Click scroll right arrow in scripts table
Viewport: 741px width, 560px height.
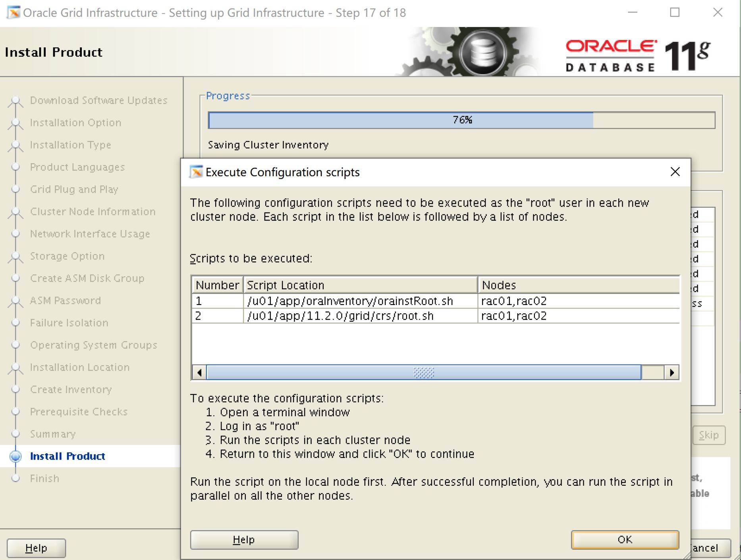(x=672, y=373)
